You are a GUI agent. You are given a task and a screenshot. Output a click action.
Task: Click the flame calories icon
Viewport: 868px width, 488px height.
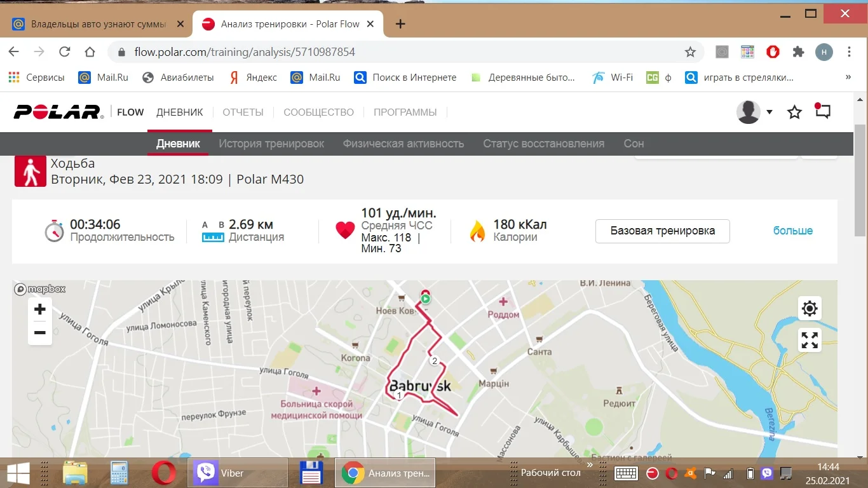[x=477, y=231]
